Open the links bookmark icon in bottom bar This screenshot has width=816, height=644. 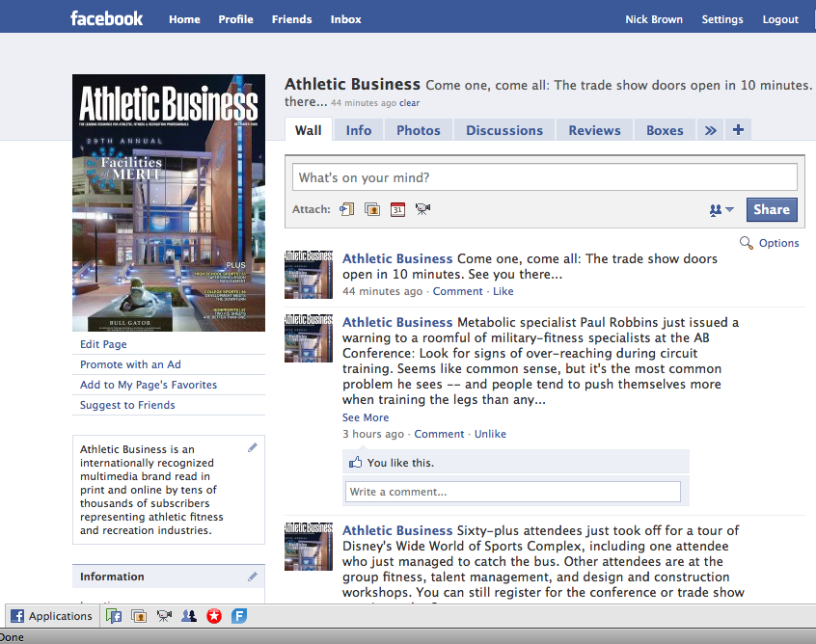point(114,616)
